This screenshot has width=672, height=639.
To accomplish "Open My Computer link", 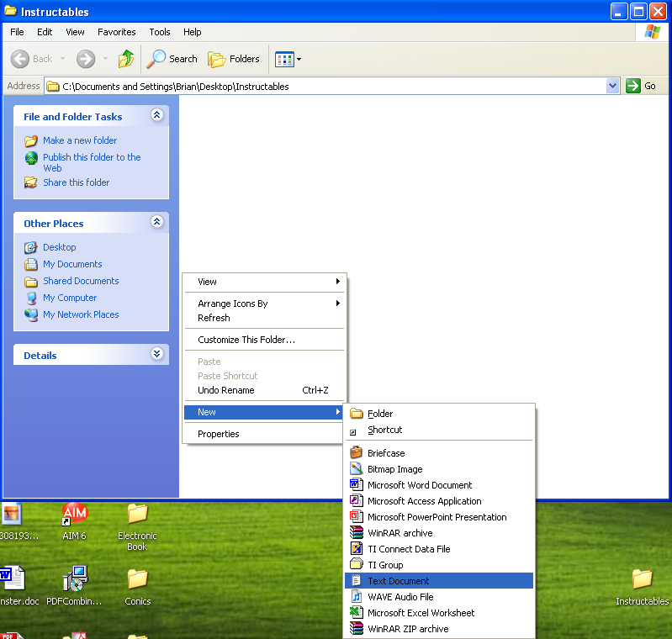I will (70, 298).
